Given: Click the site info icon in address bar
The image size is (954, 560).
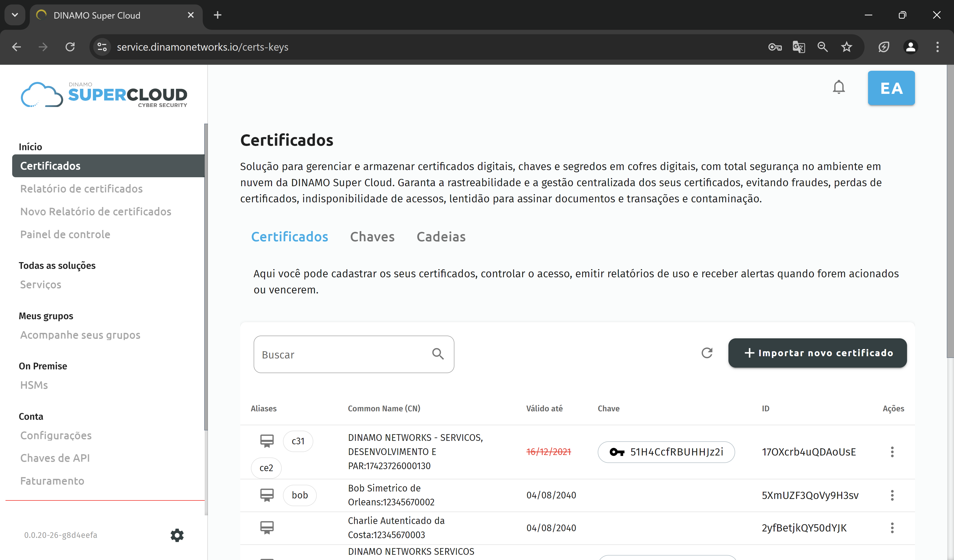Looking at the screenshot, I should [102, 47].
